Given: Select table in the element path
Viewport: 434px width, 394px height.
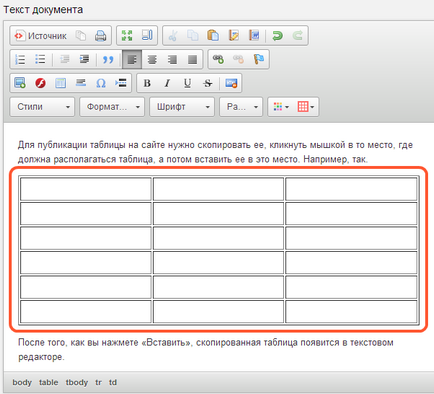Looking at the screenshot, I should click(x=48, y=382).
